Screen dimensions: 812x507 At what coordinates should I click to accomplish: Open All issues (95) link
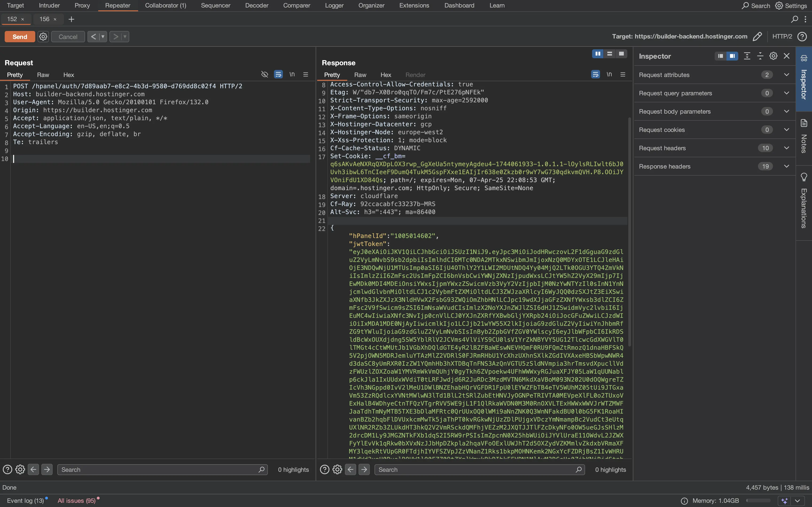pyautogui.click(x=77, y=501)
